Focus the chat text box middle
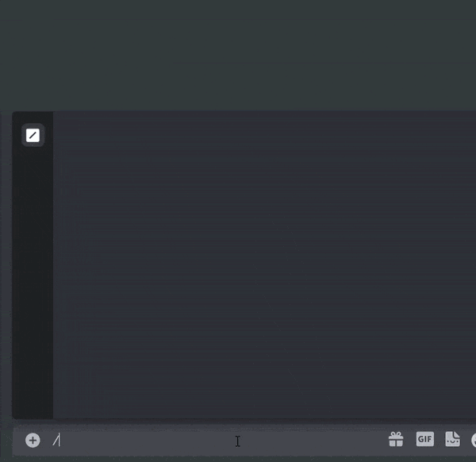The height and width of the screenshot is (462, 476). (x=219, y=440)
